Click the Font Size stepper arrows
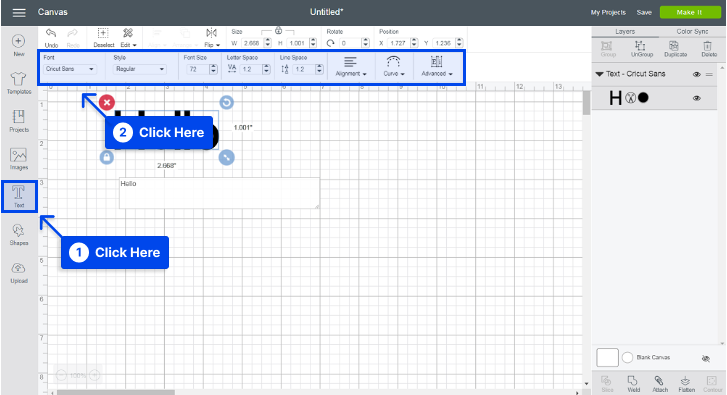 point(213,69)
